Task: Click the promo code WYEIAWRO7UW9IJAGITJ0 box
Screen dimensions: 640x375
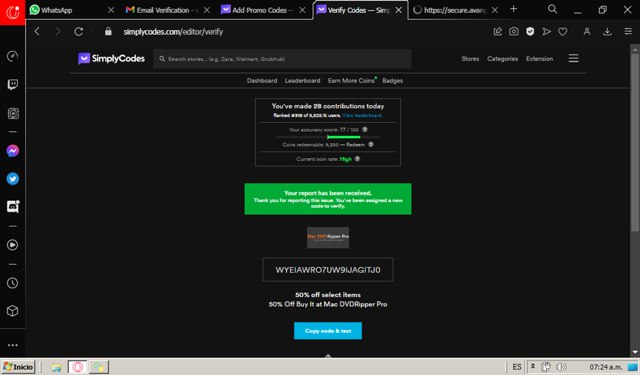Action: [x=328, y=270]
